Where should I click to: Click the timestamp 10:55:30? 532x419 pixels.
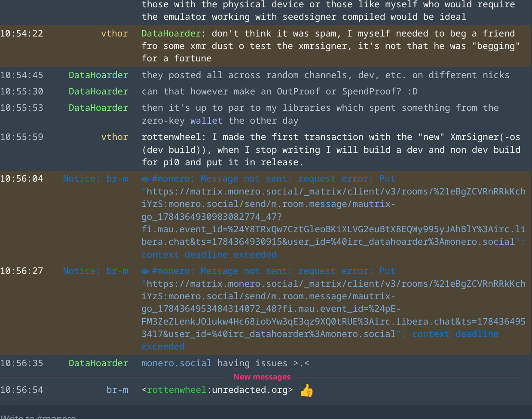point(21,91)
